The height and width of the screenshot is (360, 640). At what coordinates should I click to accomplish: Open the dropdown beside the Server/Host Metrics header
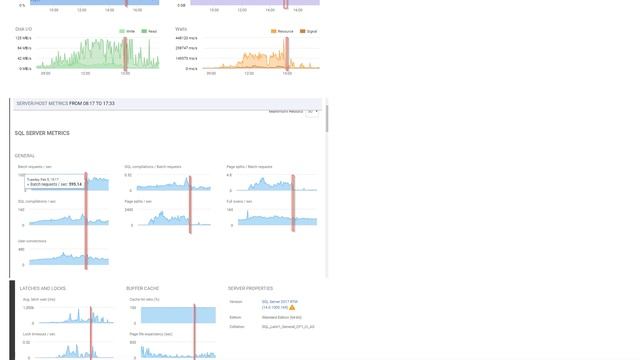[312, 111]
